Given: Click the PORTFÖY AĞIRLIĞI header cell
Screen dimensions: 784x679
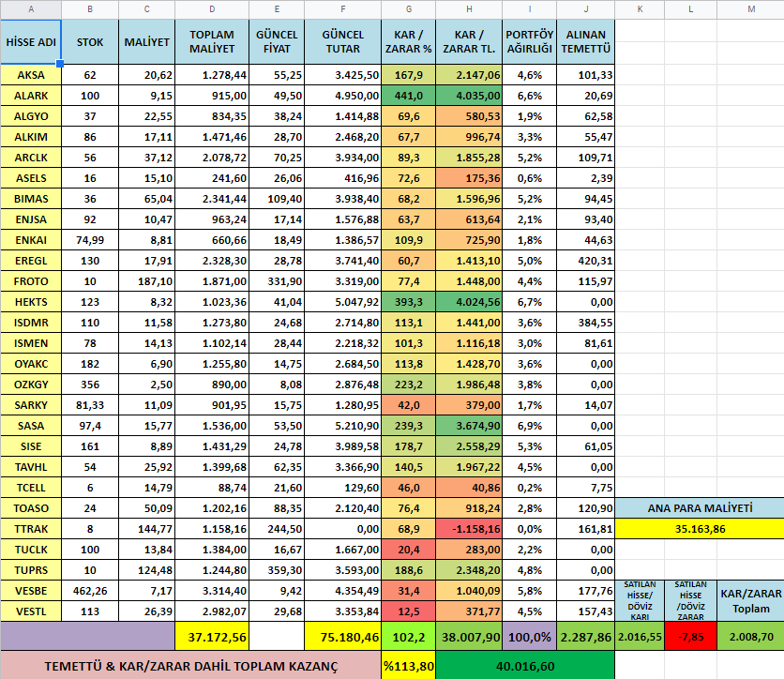Looking at the screenshot, I should (x=529, y=42).
